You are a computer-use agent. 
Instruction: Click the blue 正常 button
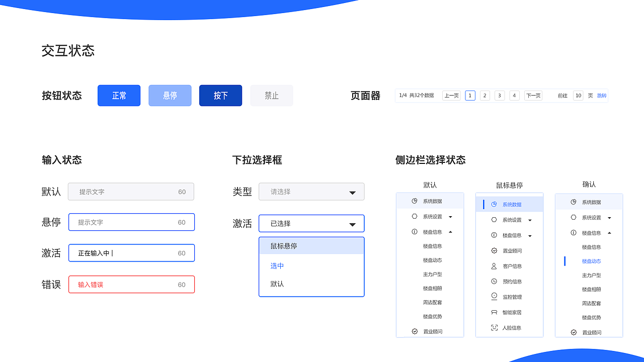click(x=119, y=96)
